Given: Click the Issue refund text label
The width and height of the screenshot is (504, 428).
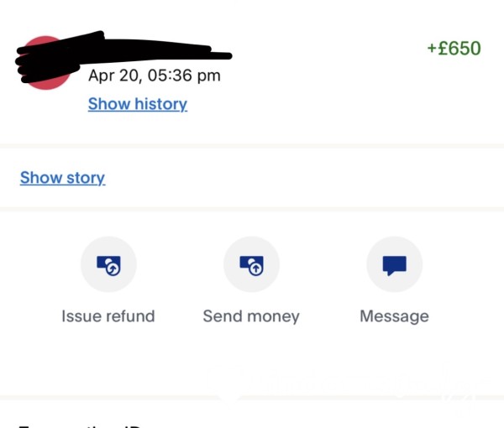Looking at the screenshot, I should click(x=108, y=316).
